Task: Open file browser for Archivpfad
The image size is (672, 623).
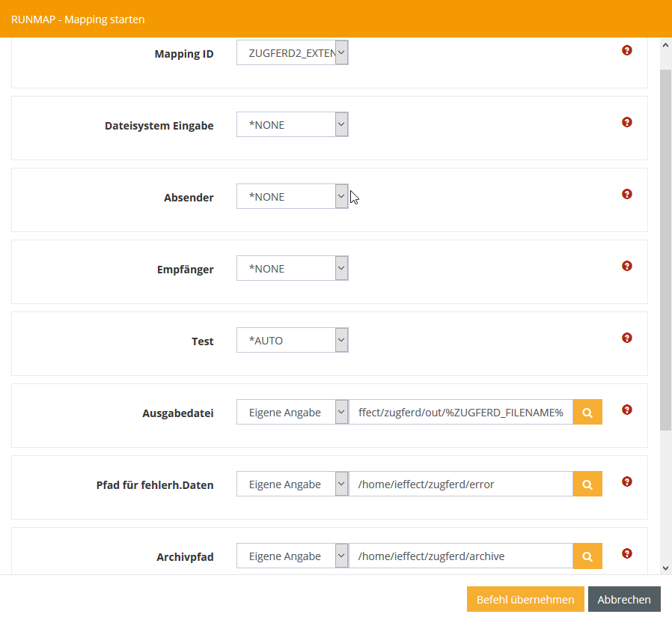Action: pyautogui.click(x=587, y=556)
